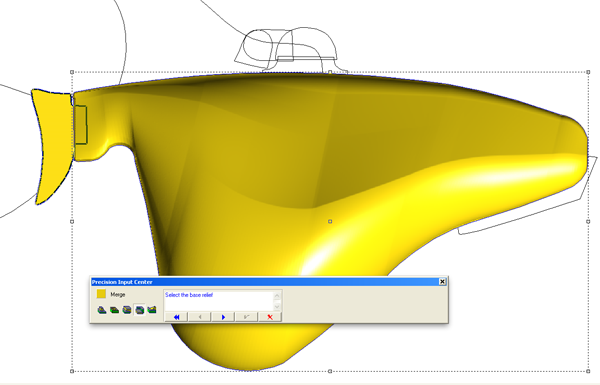Viewport: 600px width, 385px height.
Task: Click the small rectangle vector near the fin
Action: click(81, 125)
